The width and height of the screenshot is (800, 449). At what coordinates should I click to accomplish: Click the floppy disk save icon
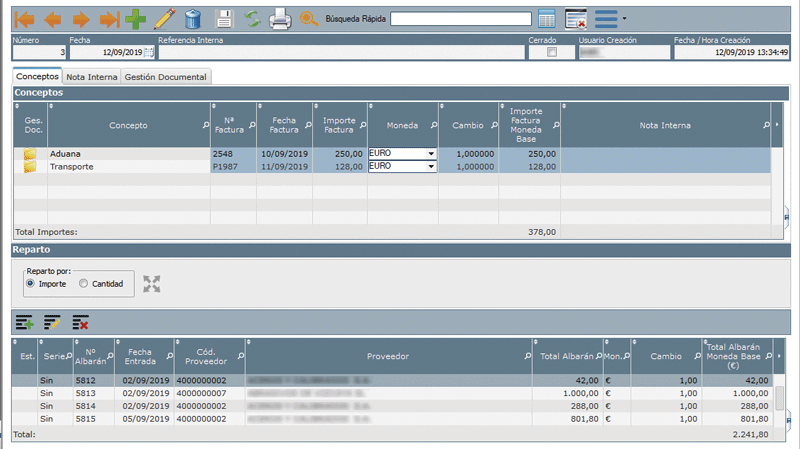[x=225, y=18]
